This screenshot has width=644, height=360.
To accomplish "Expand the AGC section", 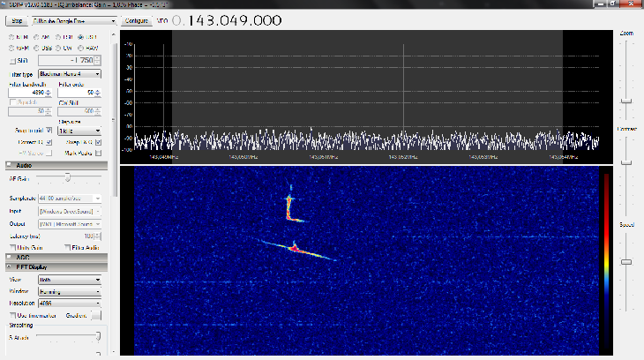I will pos(24,257).
